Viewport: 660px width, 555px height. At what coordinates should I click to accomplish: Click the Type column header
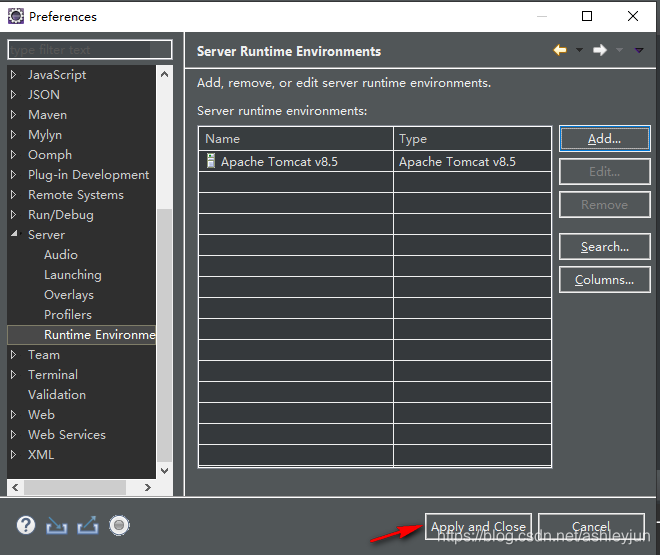(472, 138)
